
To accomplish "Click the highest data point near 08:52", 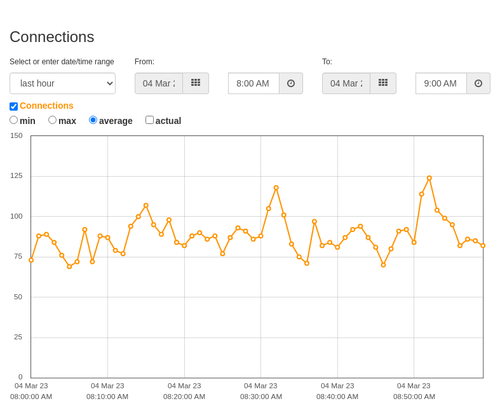I will [429, 178].
